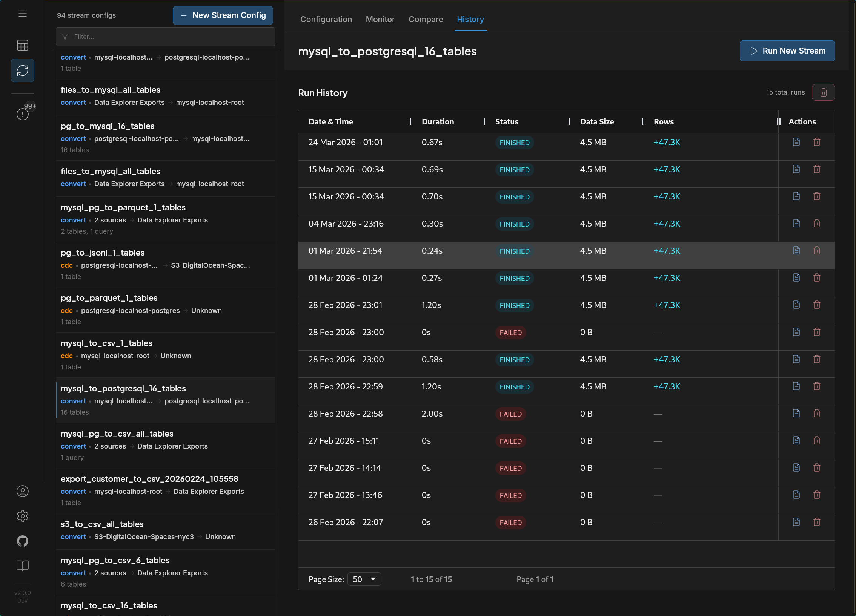Delete the 26 Feb 2026 - 22:07 run
856x616 pixels.
816,522
